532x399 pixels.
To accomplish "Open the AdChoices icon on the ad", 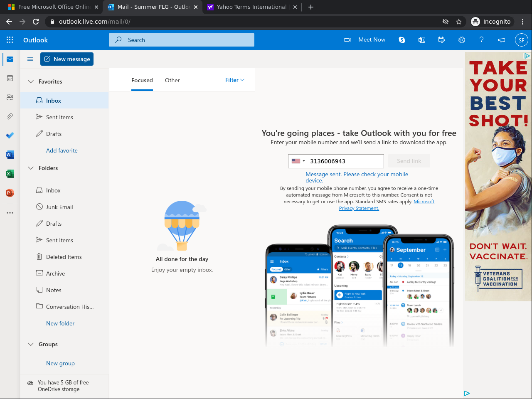I will 527,56.
